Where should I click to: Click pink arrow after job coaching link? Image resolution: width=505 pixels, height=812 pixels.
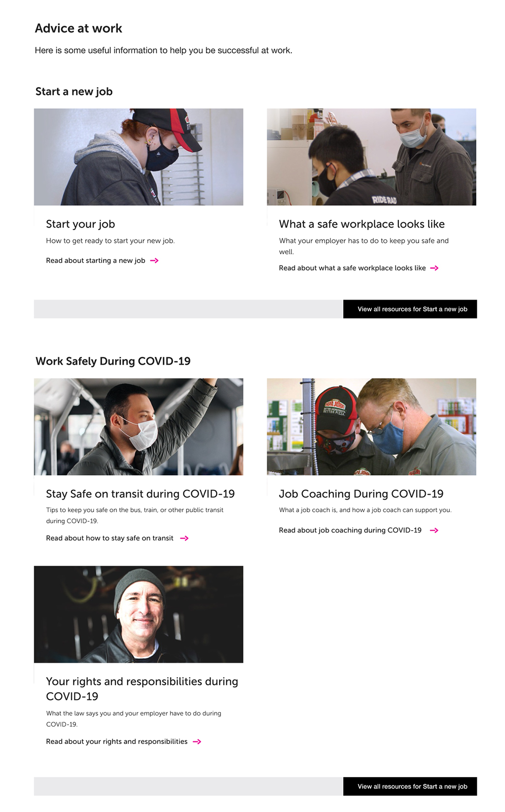pos(434,530)
